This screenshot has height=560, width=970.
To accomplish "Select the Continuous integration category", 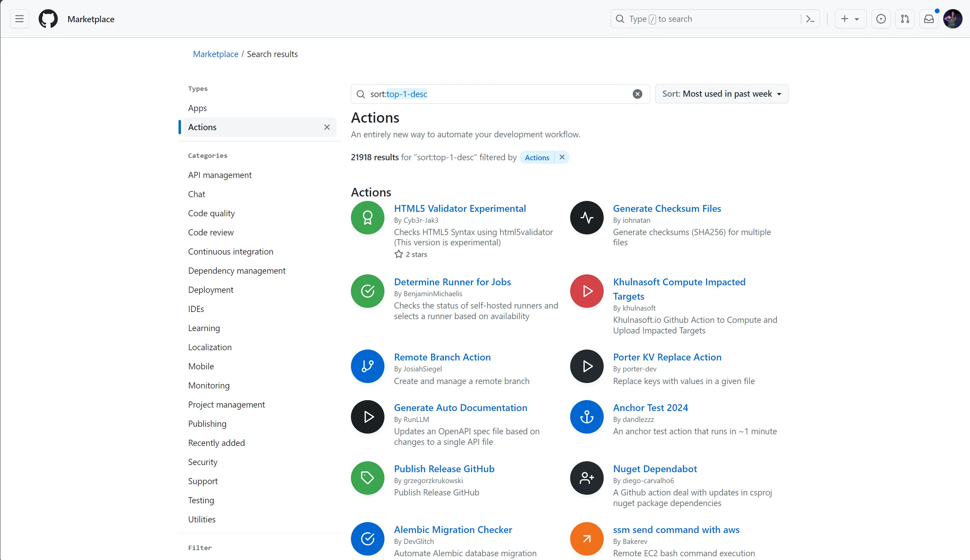I will click(231, 251).
